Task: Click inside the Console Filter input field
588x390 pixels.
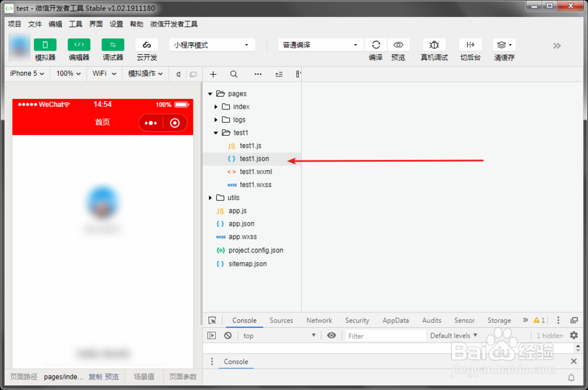Action: coord(385,335)
